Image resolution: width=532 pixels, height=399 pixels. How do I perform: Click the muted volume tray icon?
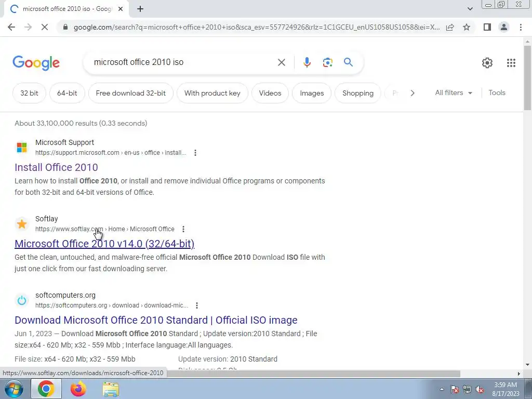480,389
